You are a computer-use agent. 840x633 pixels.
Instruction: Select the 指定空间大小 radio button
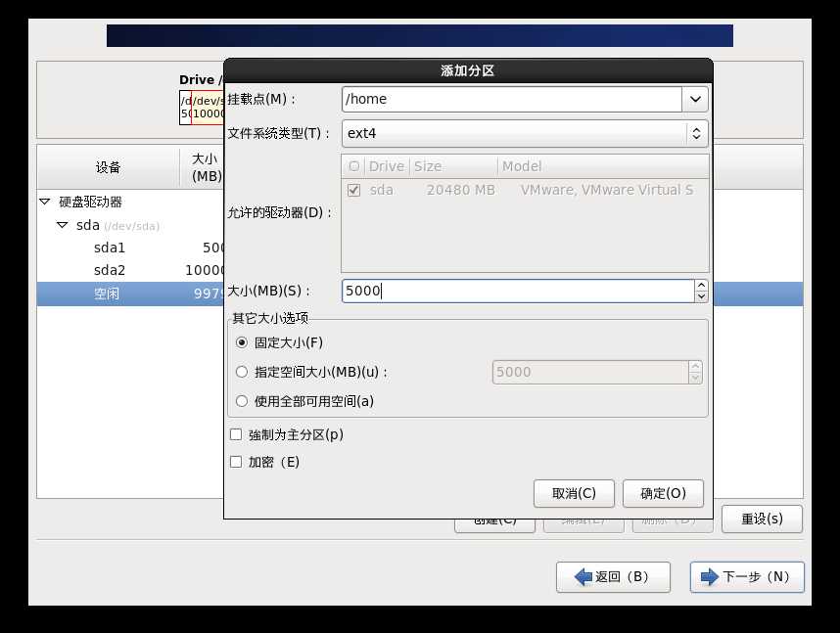click(x=242, y=372)
